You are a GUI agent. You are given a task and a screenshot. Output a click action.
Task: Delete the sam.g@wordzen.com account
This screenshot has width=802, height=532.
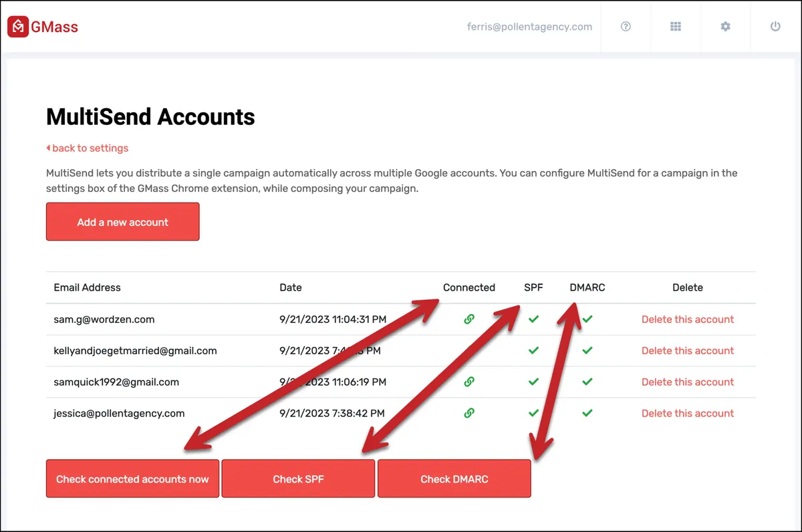(x=688, y=319)
